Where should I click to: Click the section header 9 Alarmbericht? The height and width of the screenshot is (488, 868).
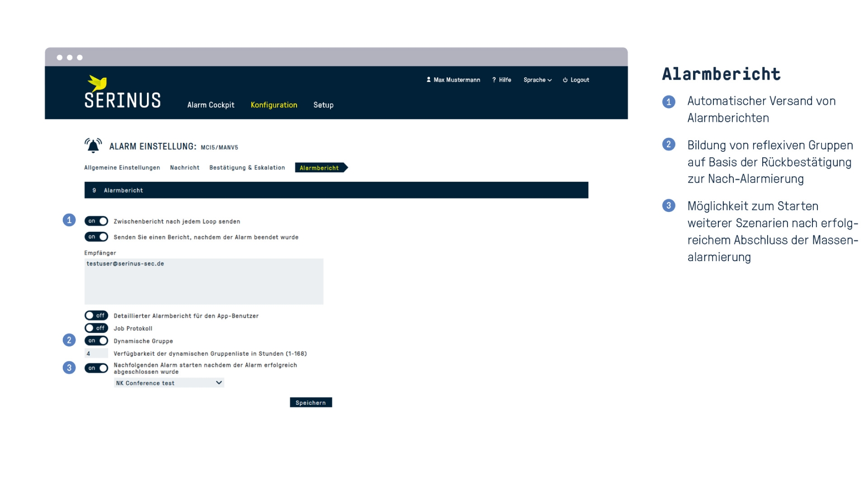click(336, 190)
